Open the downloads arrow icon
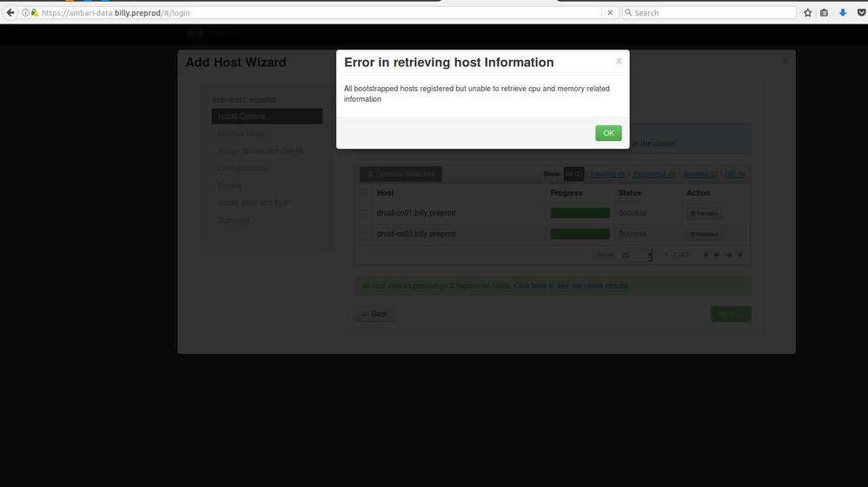Screen dimensions: 868x487 (843, 13)
